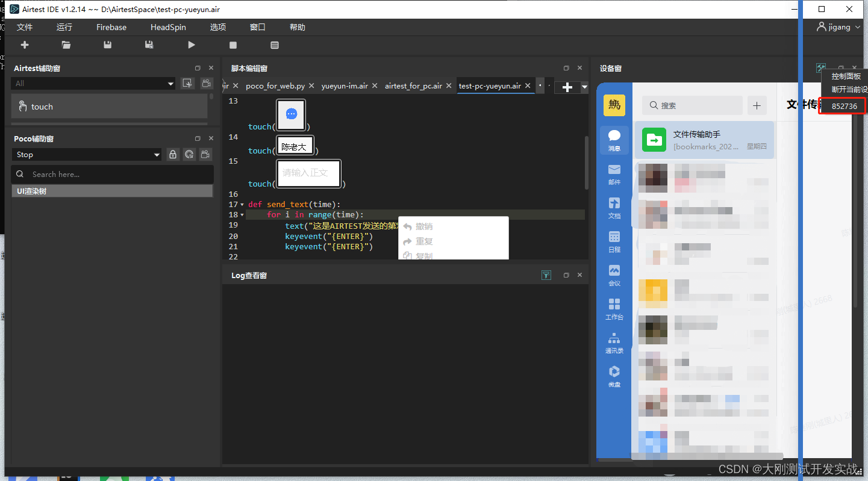868x481 pixels.
Task: Float the Airtest辅助窗 panel
Action: pyautogui.click(x=198, y=69)
